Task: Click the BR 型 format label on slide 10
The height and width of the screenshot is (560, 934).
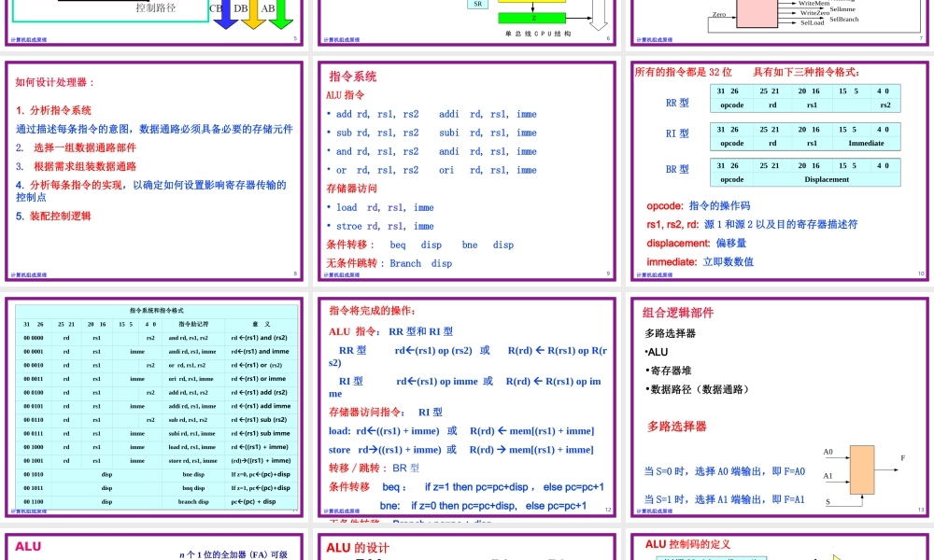Action: tap(677, 170)
